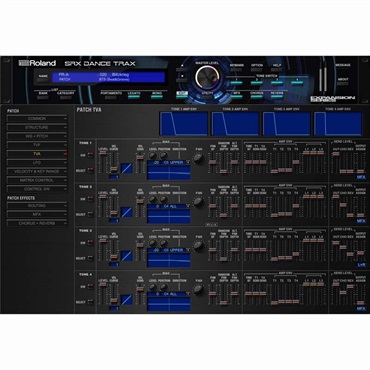The height and width of the screenshot is (370, 370).
Task: Click Tone 1 velocity curve number field
Action: pos(114,177)
